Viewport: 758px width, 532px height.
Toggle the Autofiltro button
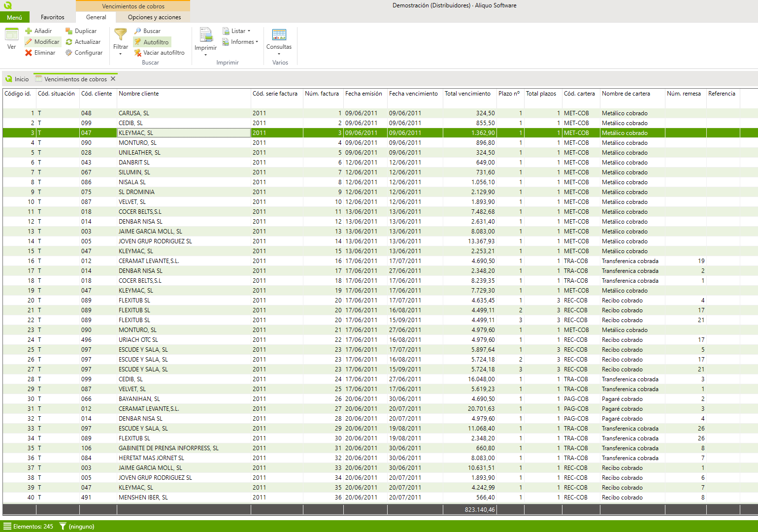pyautogui.click(x=152, y=42)
